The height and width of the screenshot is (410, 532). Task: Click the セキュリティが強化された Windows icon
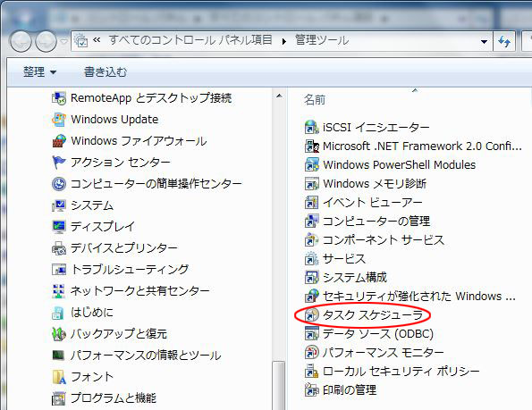[x=311, y=296]
